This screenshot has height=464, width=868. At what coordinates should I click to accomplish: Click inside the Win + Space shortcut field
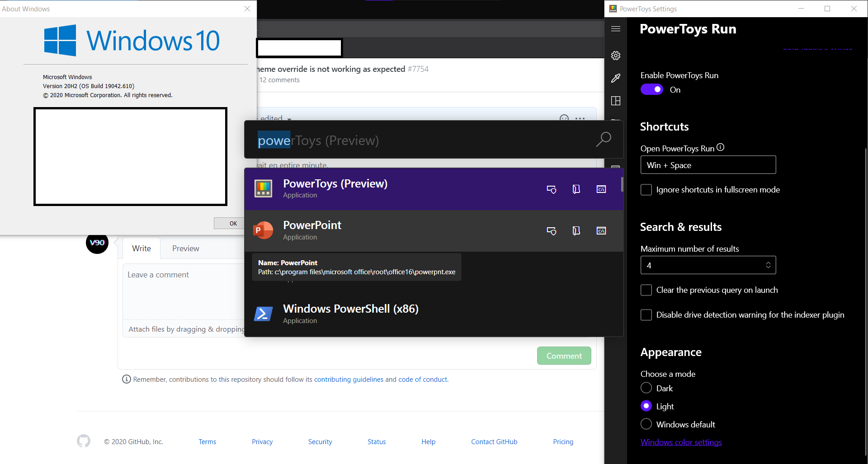(708, 164)
